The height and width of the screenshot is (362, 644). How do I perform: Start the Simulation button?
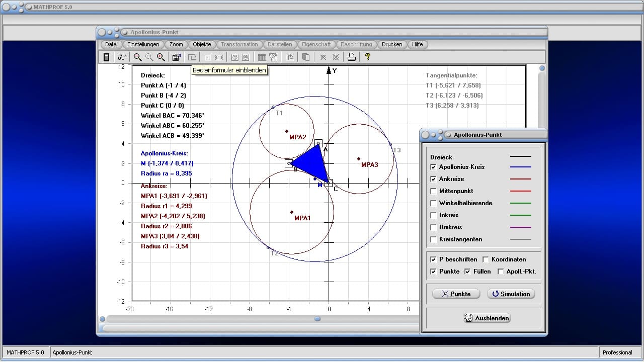(x=511, y=294)
